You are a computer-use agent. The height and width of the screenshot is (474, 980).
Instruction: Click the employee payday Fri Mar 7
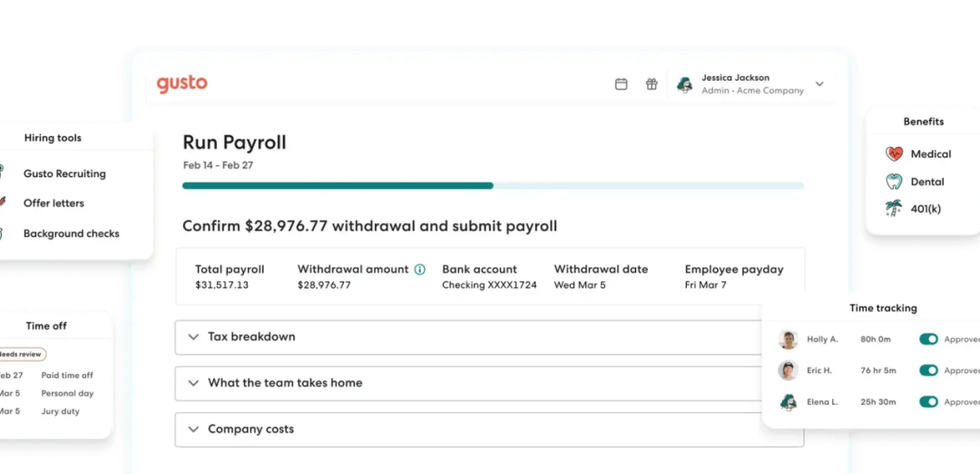pos(706,285)
